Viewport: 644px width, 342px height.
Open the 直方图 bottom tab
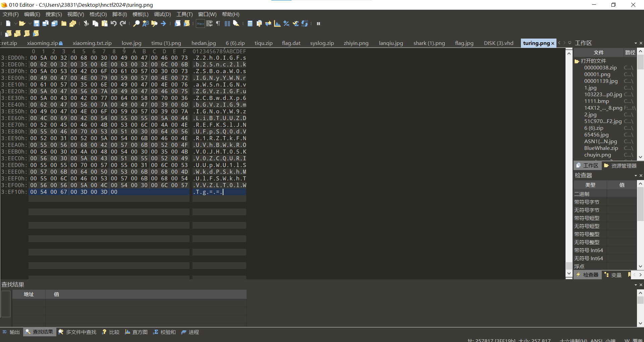coord(136,332)
